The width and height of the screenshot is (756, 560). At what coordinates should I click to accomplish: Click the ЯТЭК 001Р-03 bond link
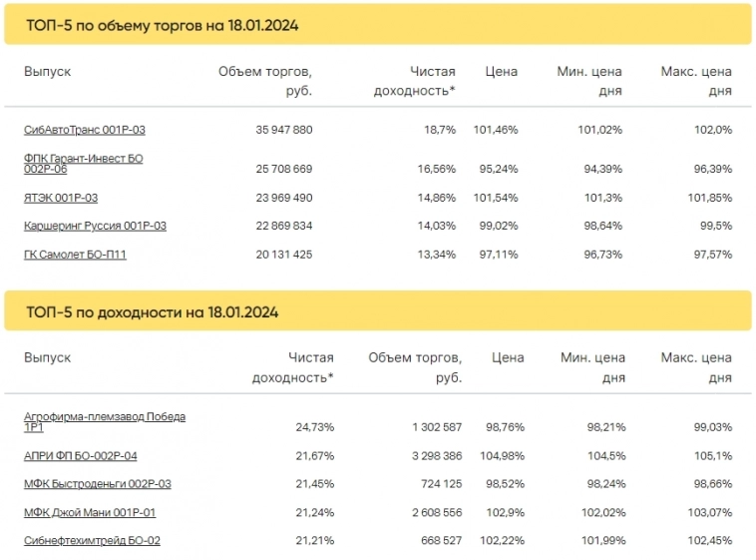61,198
